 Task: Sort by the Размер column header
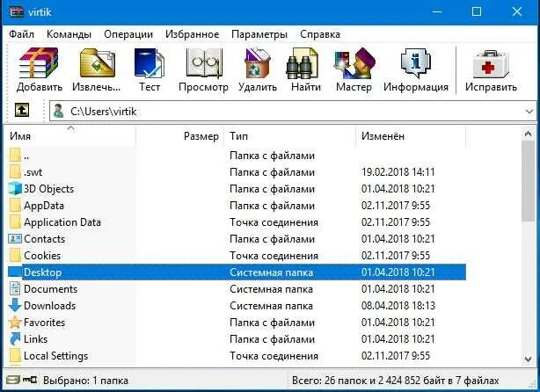coord(180,136)
